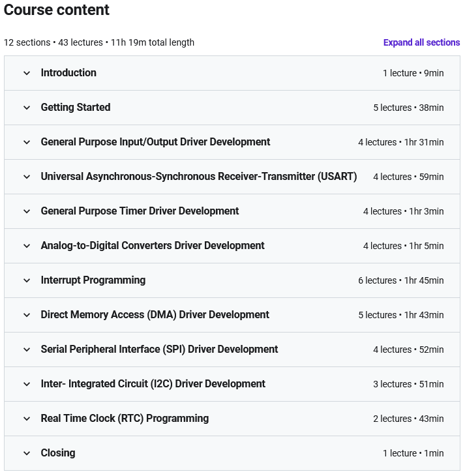Expand the Closing section chevron

point(27,454)
